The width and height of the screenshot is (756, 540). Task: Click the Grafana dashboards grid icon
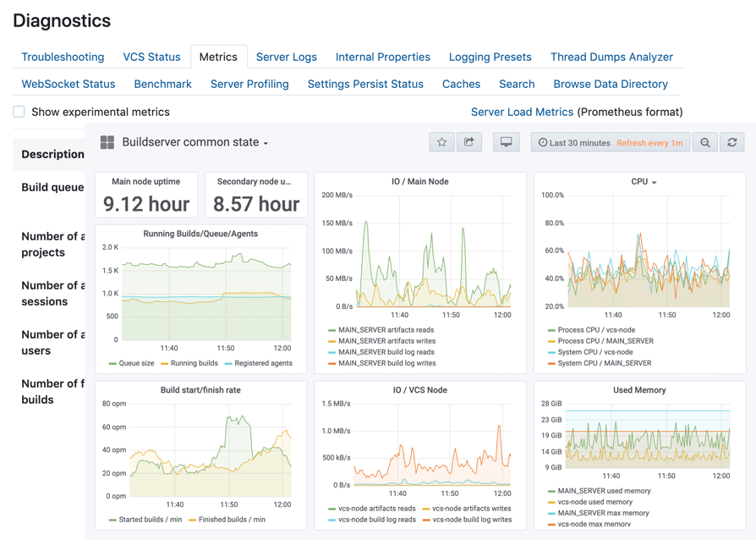pyautogui.click(x=107, y=143)
